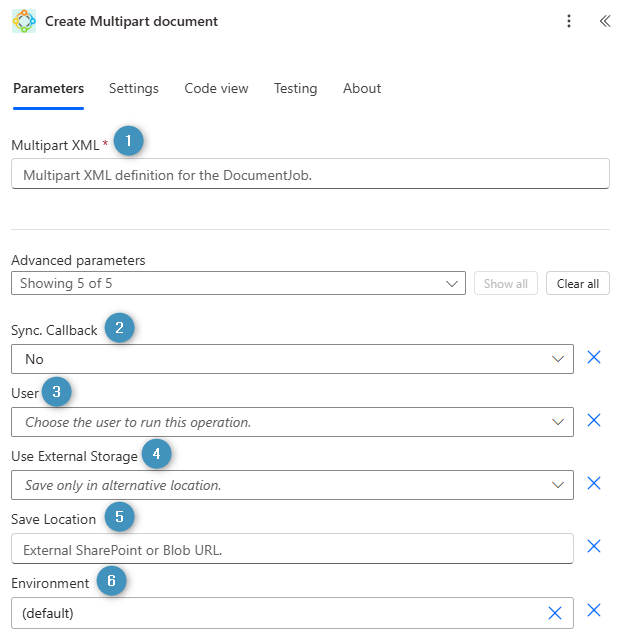Switch to the Settings tab
Image resolution: width=623 pixels, height=636 pixels.
(134, 88)
